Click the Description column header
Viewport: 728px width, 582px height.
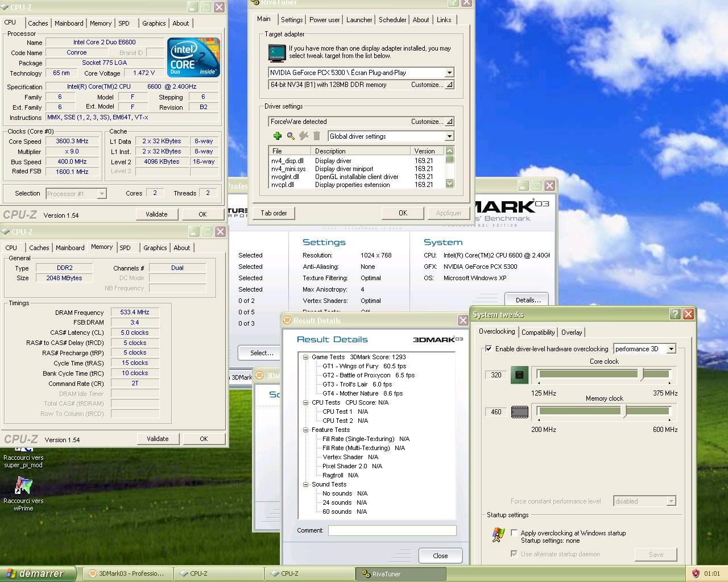pos(361,151)
